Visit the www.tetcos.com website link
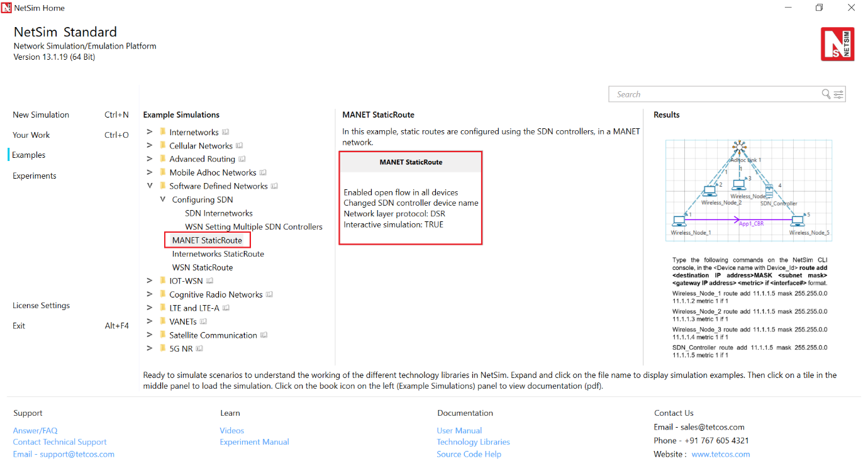 (721, 454)
